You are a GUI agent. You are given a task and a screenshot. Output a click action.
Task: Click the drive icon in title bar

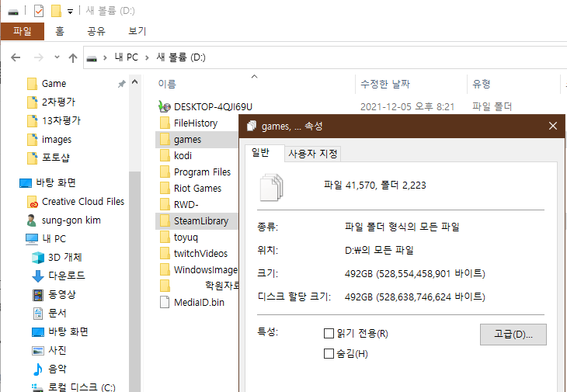pos(13,12)
